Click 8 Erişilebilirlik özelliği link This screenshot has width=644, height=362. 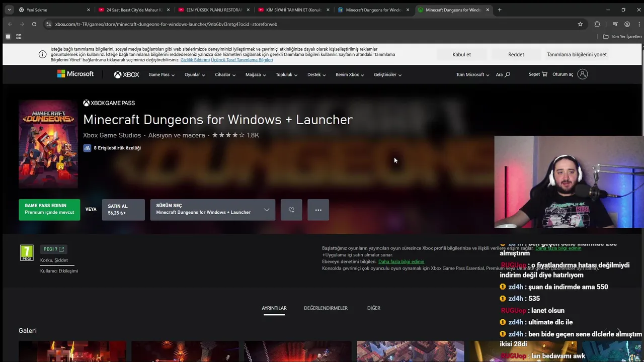(x=117, y=148)
